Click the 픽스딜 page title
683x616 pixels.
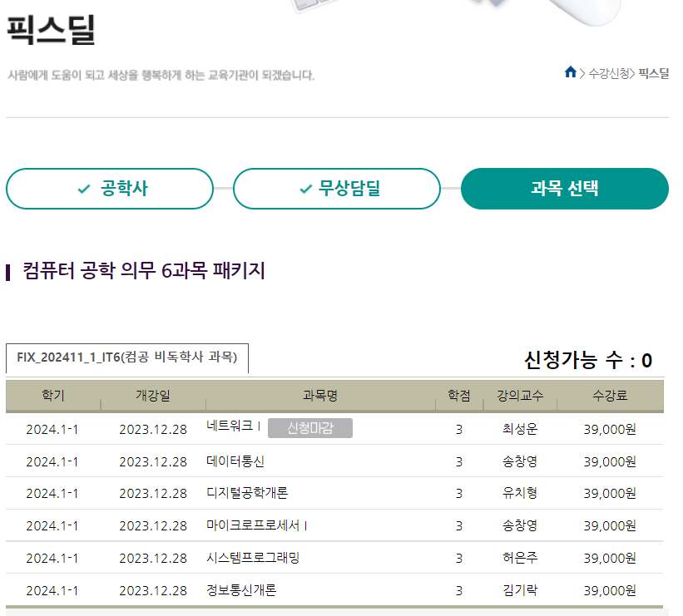point(51,30)
